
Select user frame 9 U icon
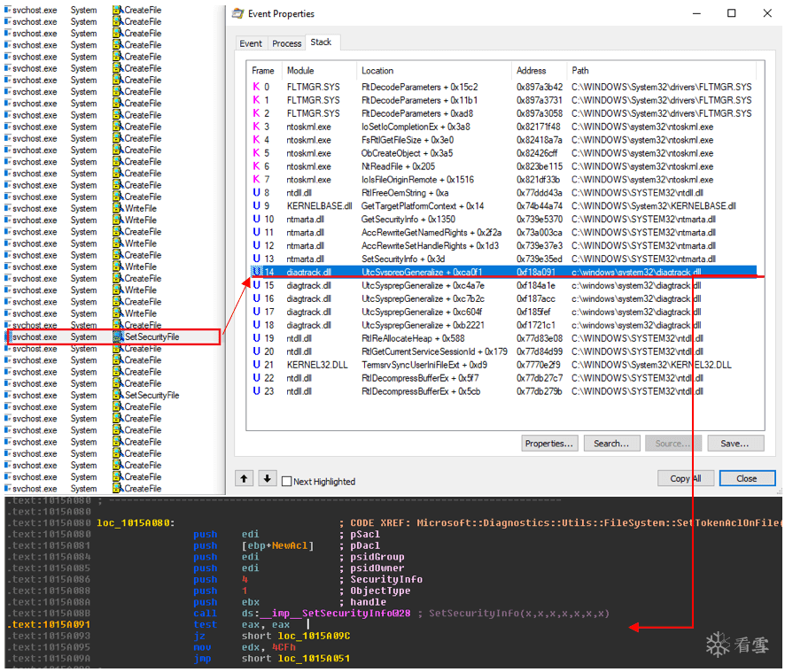point(256,205)
